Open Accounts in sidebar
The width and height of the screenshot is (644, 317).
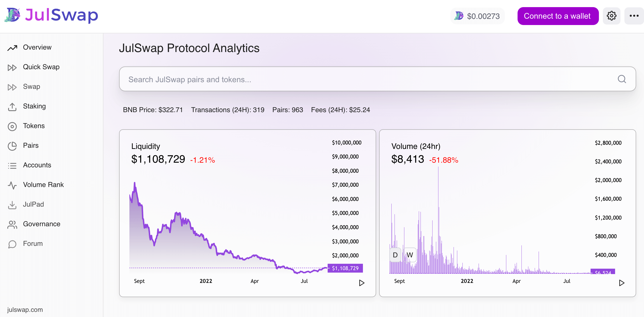37,165
